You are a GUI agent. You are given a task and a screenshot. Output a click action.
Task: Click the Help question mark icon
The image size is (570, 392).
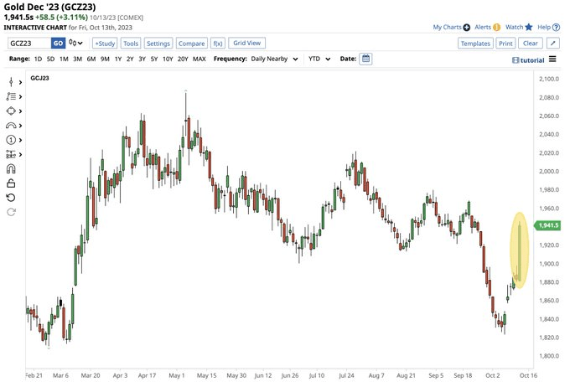(557, 28)
